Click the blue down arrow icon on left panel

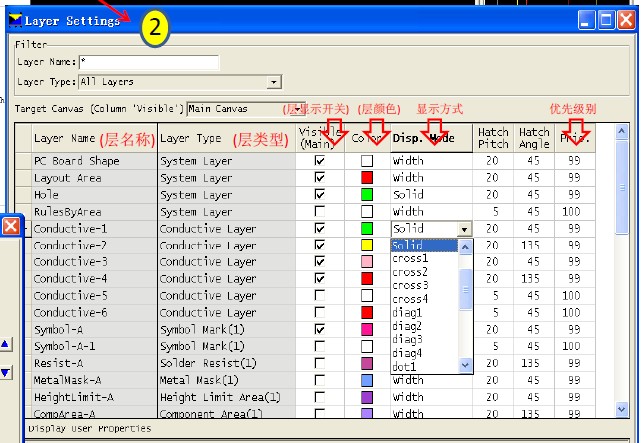6,373
